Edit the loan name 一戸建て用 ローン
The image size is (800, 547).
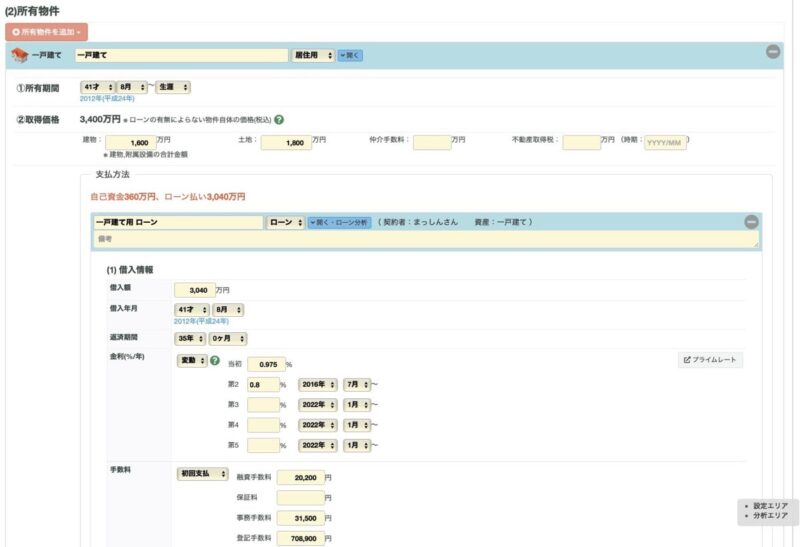[x=178, y=222]
